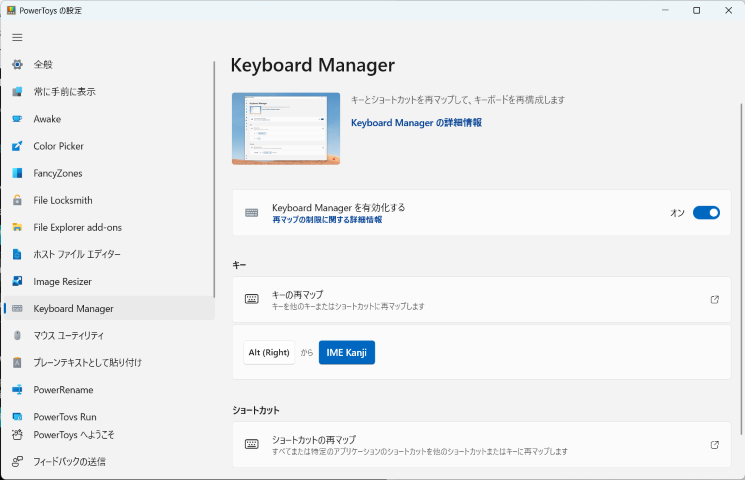
Task: Click the Awake coffee cup icon
Action: coord(17,119)
